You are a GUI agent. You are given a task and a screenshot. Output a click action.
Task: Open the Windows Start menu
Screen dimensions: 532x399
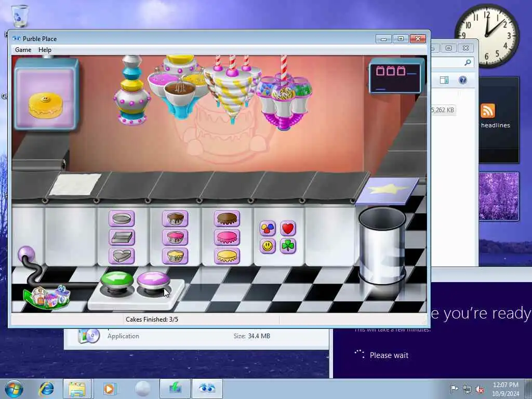click(14, 389)
